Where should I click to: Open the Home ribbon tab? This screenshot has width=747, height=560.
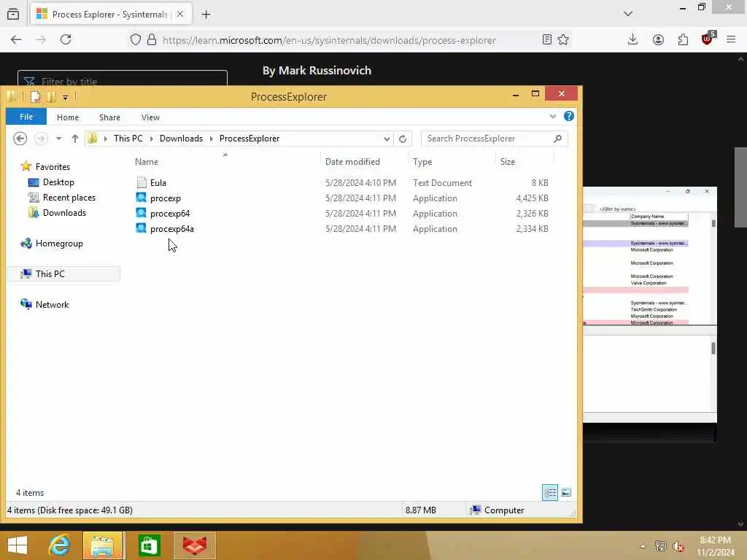pos(68,117)
